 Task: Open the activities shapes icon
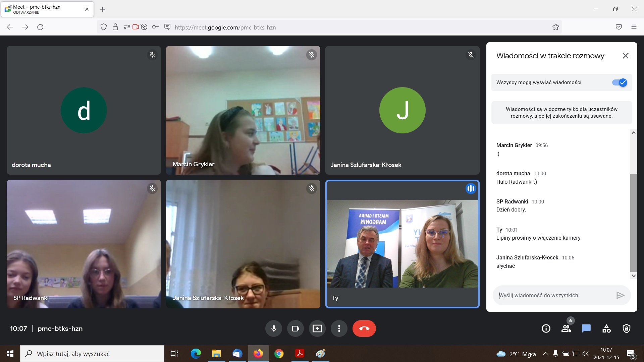(x=606, y=328)
